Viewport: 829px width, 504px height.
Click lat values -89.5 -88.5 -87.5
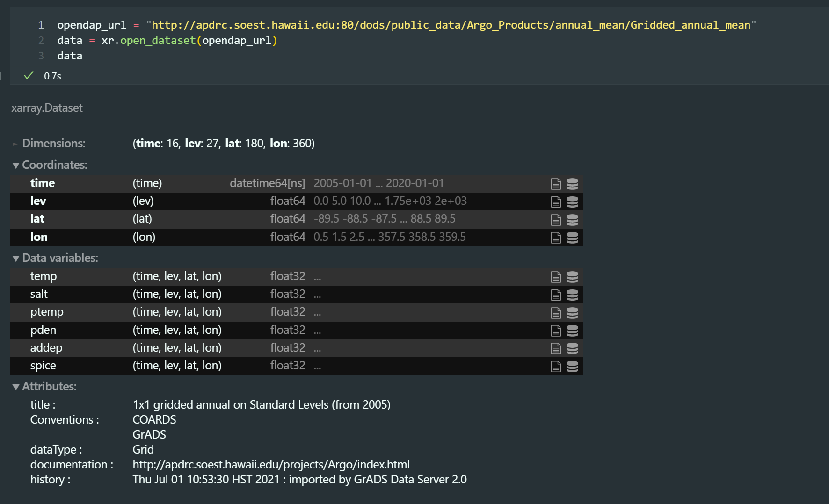coord(355,218)
